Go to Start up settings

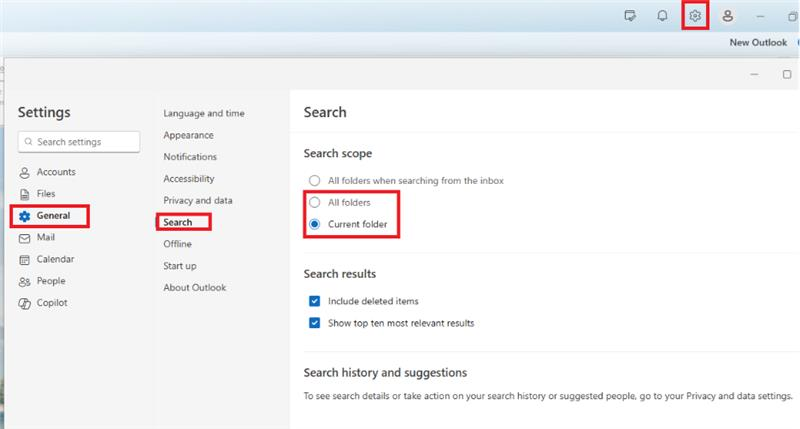pos(180,266)
